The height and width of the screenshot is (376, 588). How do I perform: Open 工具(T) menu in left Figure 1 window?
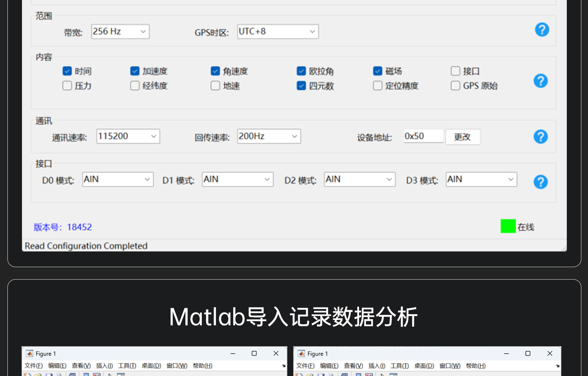coord(127,366)
